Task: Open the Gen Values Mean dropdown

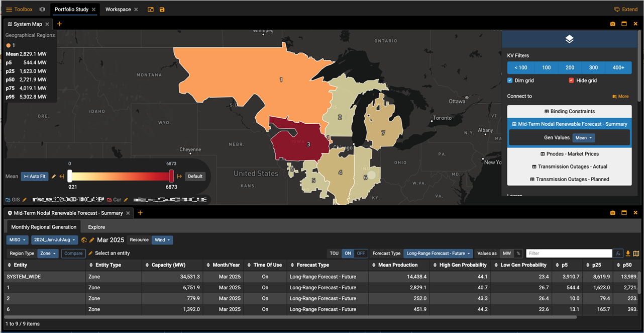Action: (x=584, y=138)
